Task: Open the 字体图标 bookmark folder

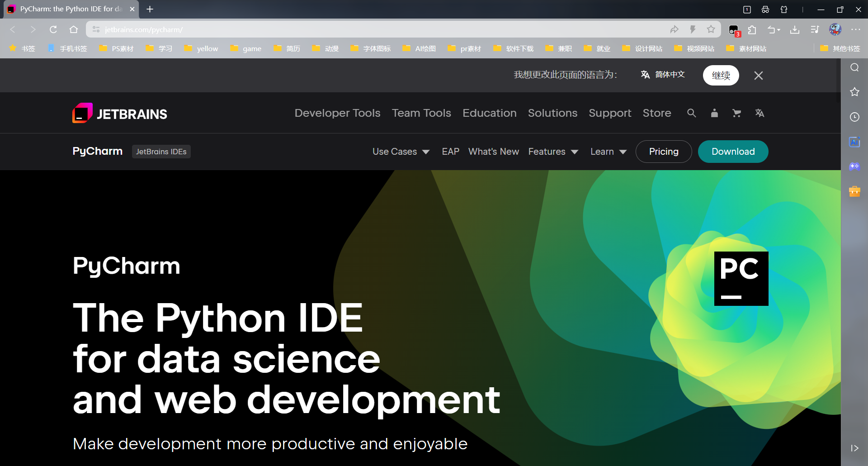Action: (x=371, y=48)
